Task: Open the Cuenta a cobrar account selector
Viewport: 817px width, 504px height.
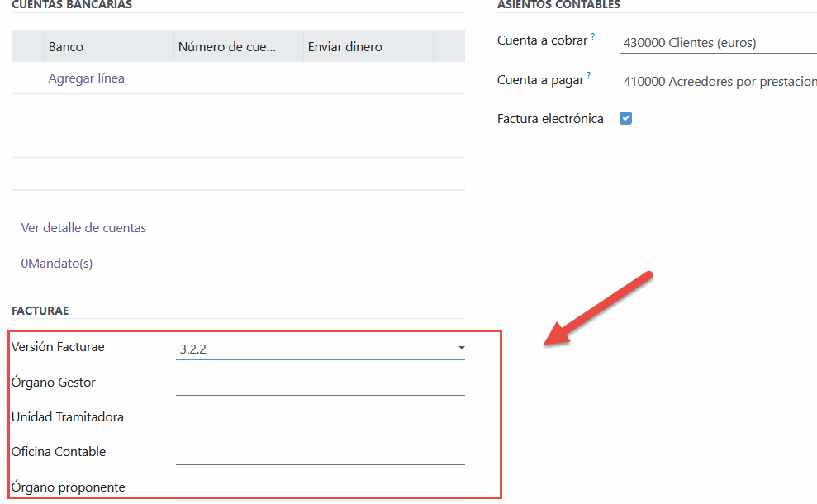Action: tap(717, 43)
